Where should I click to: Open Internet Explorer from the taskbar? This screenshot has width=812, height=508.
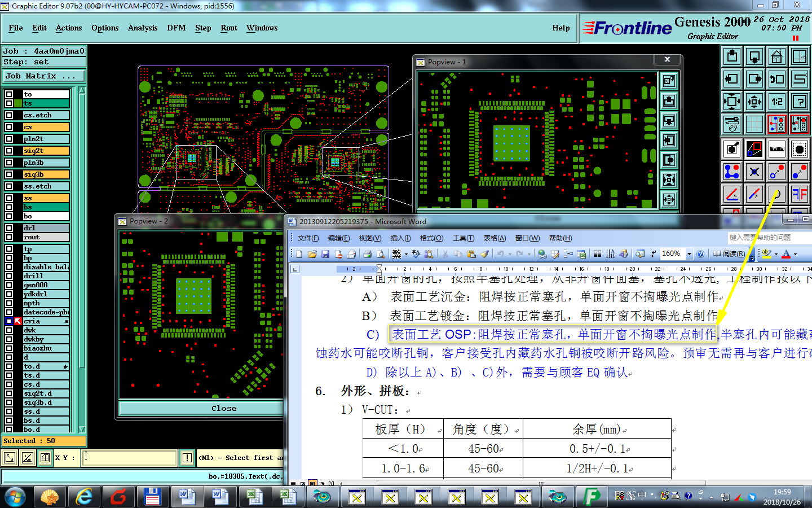tap(84, 497)
